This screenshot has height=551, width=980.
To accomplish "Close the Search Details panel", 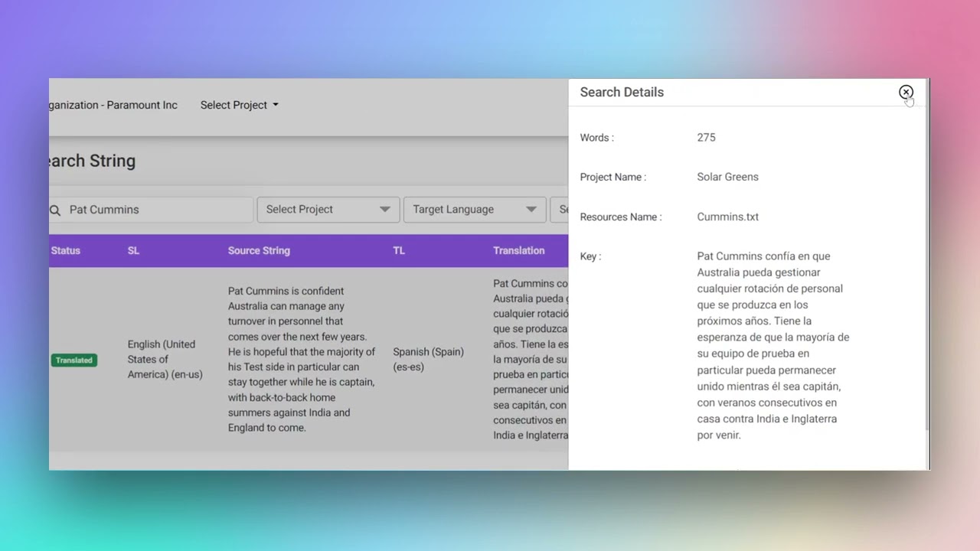I will tap(906, 93).
